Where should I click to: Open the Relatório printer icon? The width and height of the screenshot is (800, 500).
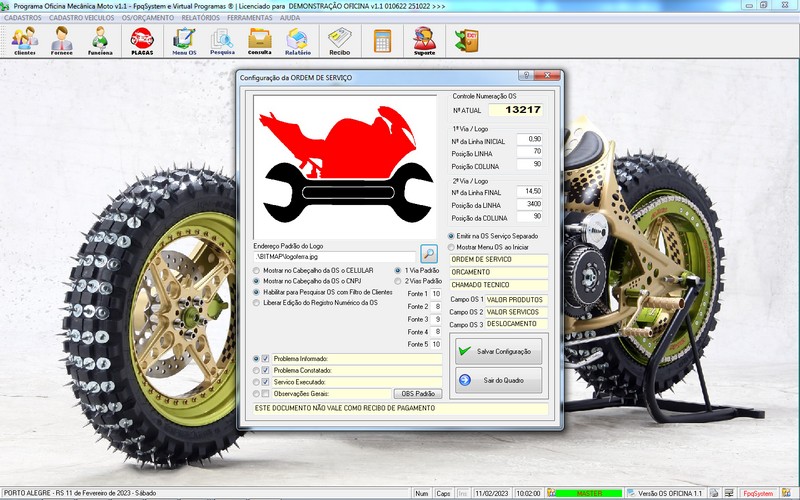click(x=297, y=41)
